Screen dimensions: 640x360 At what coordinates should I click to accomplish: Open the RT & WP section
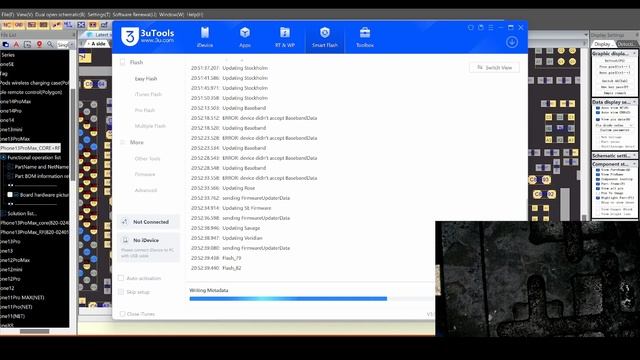pyautogui.click(x=284, y=37)
